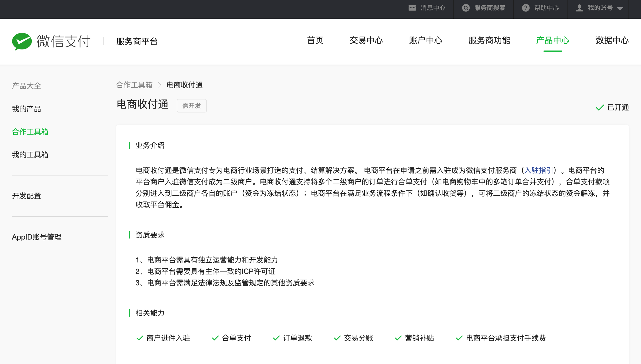Open the message center envelope icon
The width and height of the screenshot is (641, 364).
click(x=412, y=8)
